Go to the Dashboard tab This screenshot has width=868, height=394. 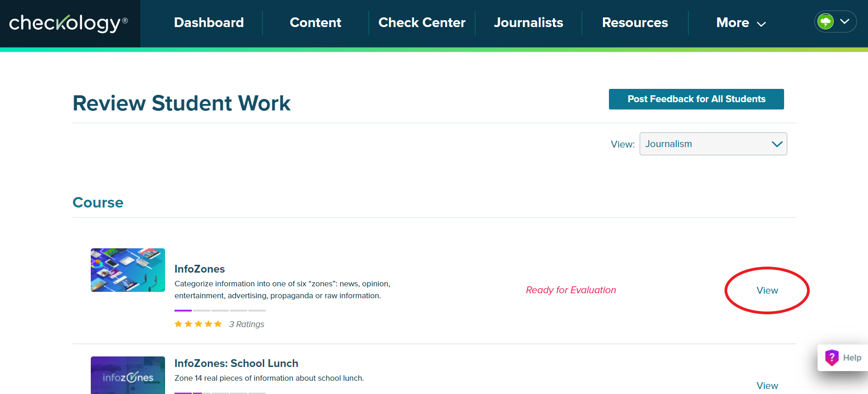(x=209, y=23)
